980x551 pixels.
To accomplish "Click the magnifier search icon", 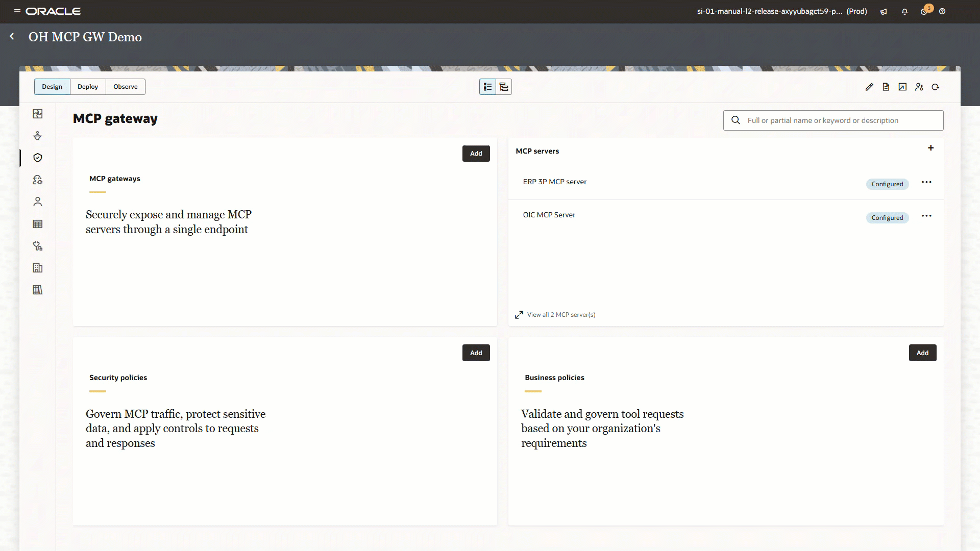I will point(736,120).
